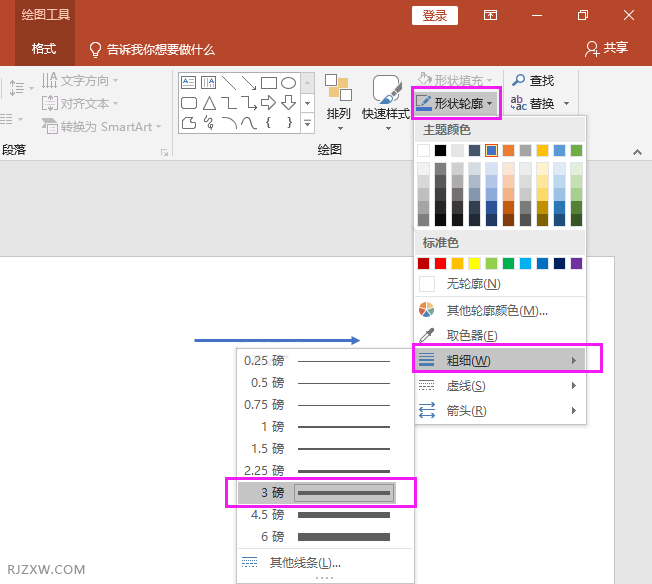Select the text box shape tool
Screen dimensions: 652x584
189,83
